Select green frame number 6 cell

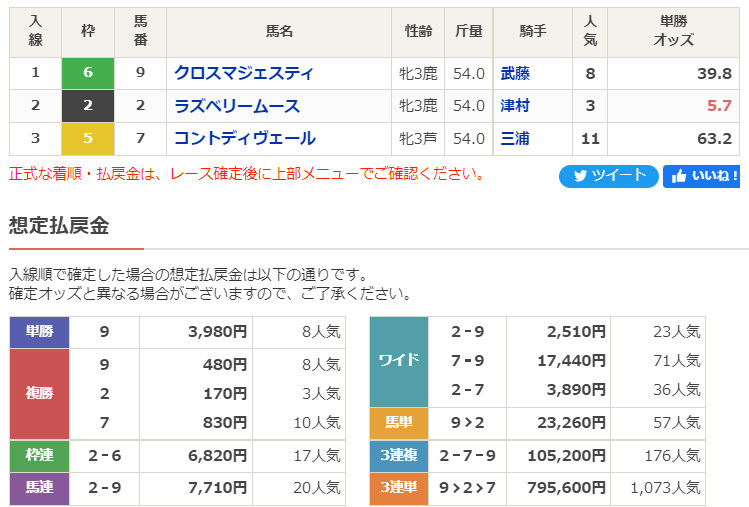click(x=88, y=73)
